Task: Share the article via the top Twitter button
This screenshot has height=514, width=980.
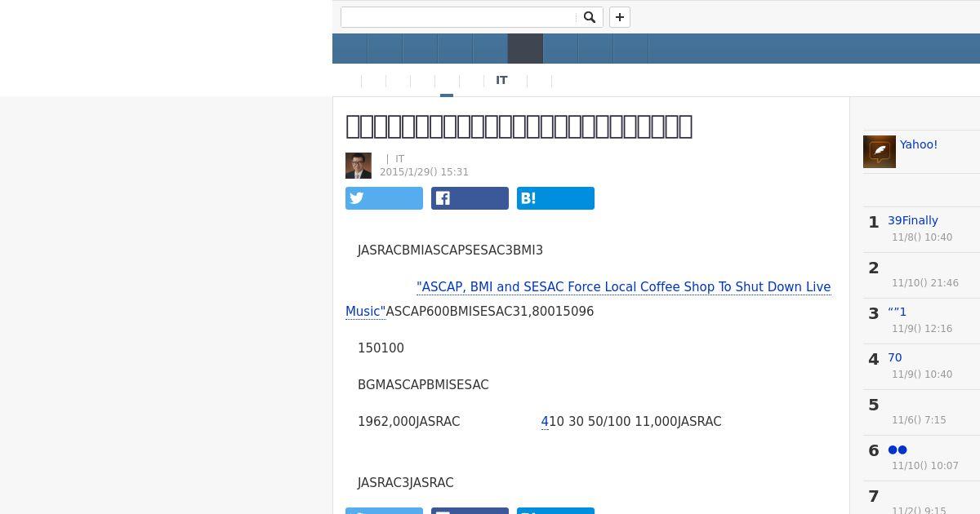Action: 384,198
